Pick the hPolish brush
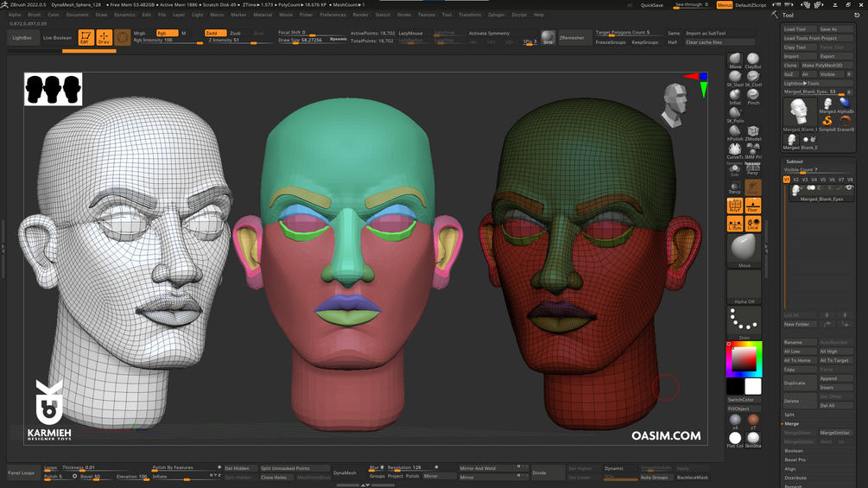 pos(735,133)
